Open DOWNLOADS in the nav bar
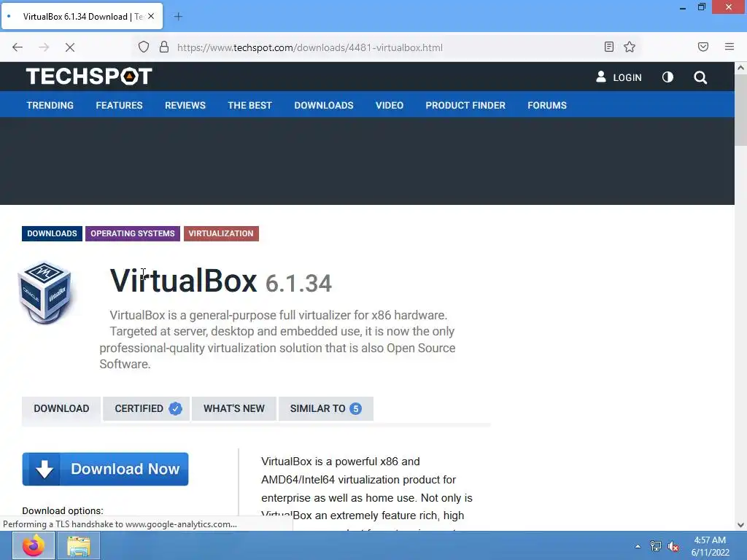 point(324,105)
